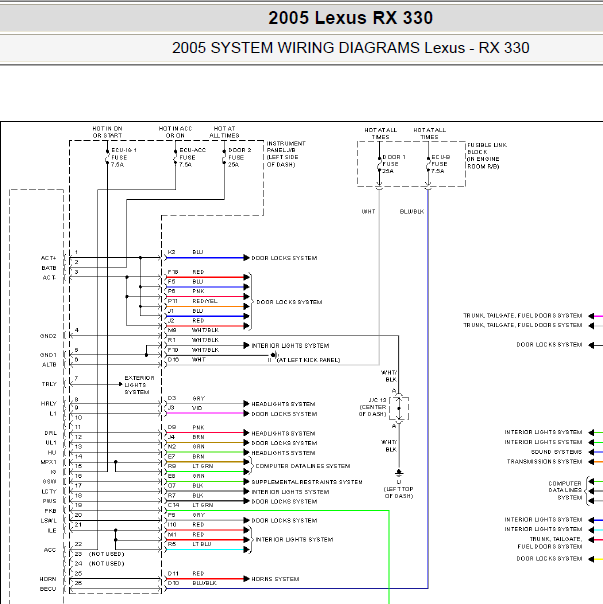Select the LCTY pin label

(x=49, y=492)
